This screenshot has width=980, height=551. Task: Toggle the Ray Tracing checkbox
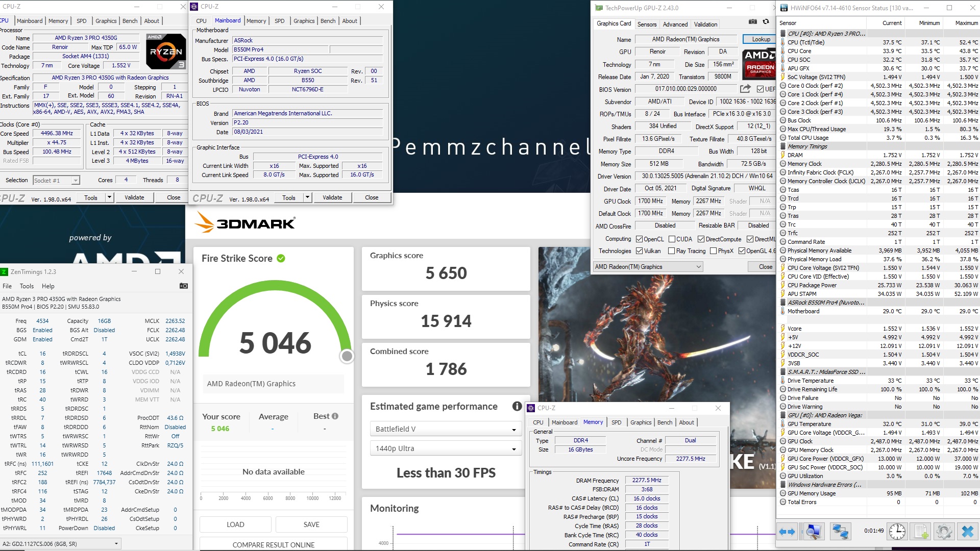[672, 251]
